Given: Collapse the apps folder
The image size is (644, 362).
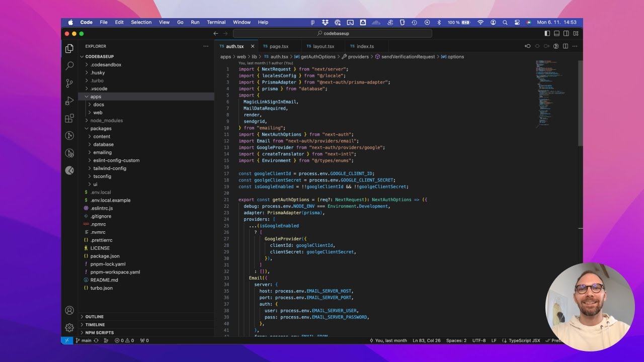Looking at the screenshot, I should 146,97.
